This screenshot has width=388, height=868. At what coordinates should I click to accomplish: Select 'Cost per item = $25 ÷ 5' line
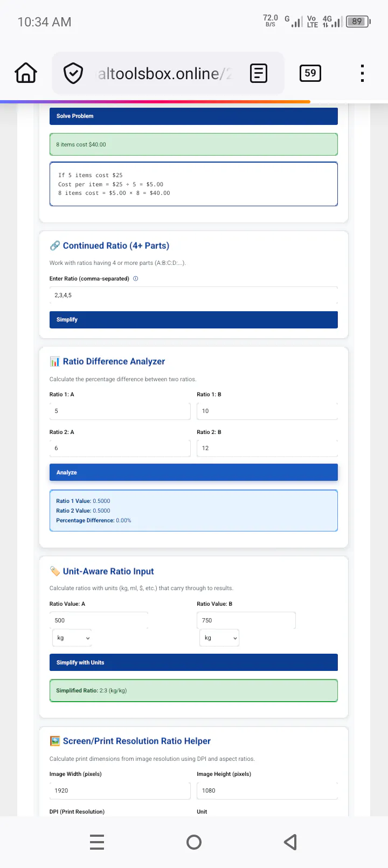[x=110, y=184]
